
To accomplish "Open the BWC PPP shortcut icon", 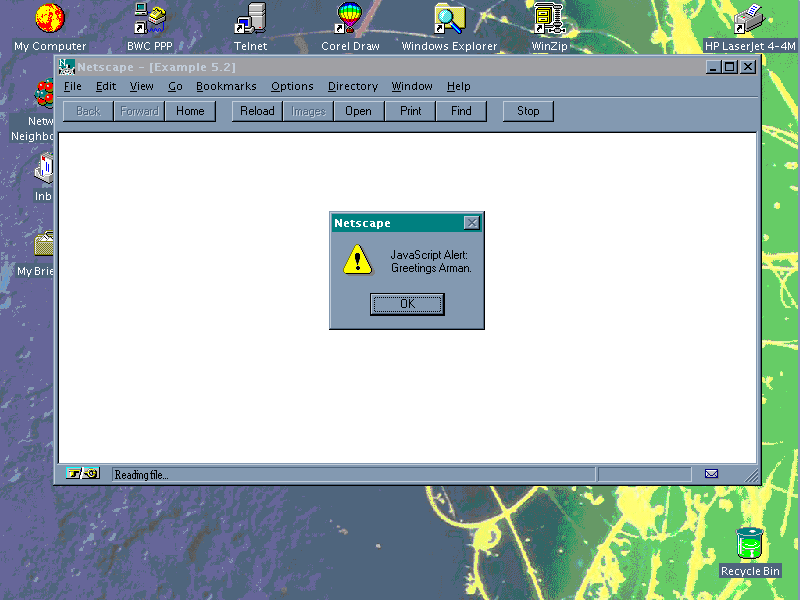I will click(150, 18).
